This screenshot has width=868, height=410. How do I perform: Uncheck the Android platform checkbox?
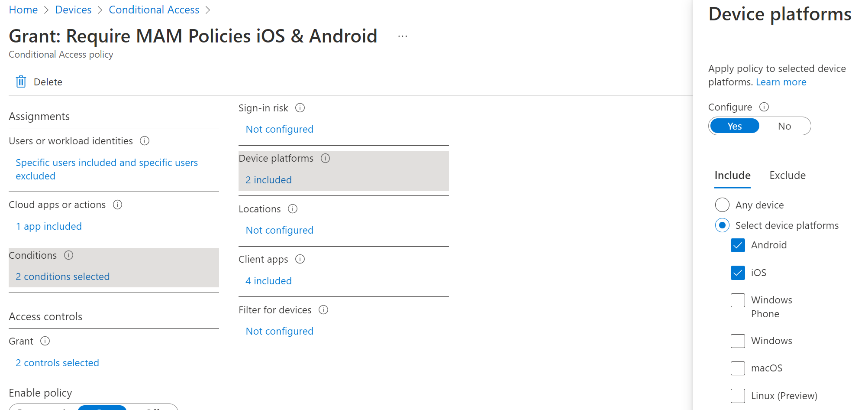click(738, 245)
